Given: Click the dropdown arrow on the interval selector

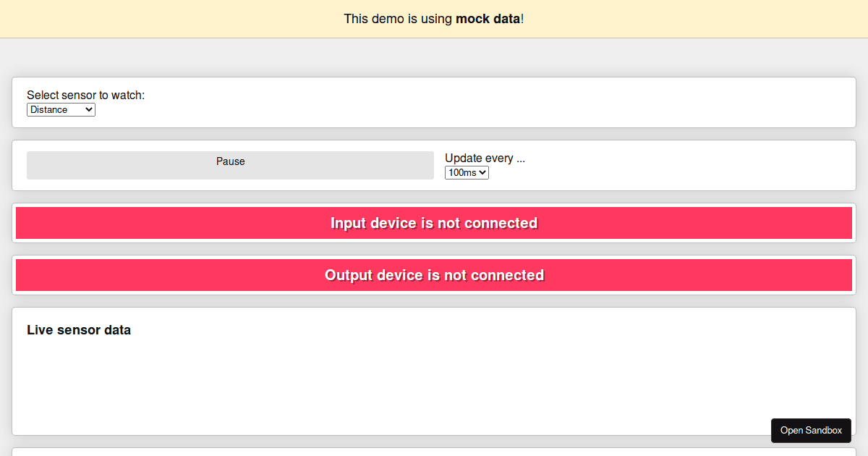Looking at the screenshot, I should tap(483, 172).
